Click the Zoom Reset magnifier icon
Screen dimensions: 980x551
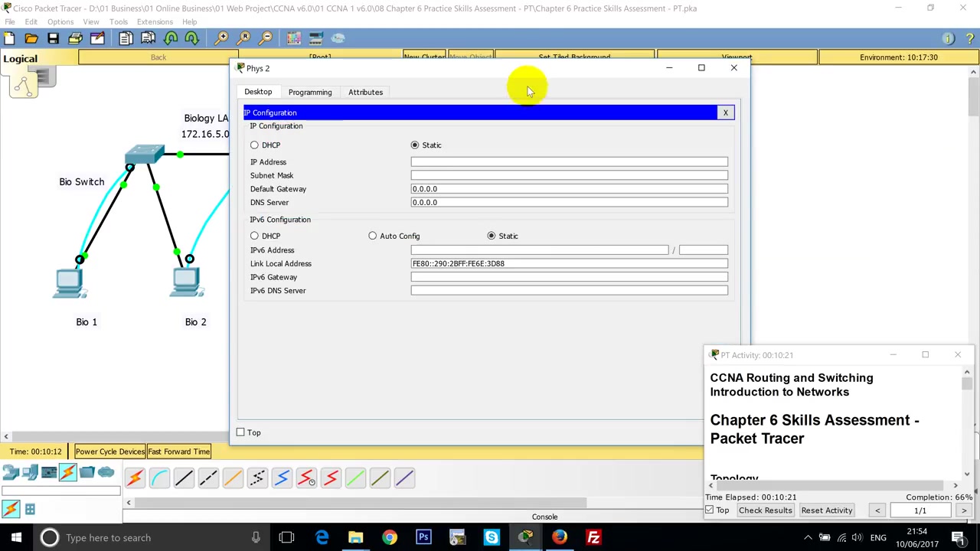(x=244, y=37)
